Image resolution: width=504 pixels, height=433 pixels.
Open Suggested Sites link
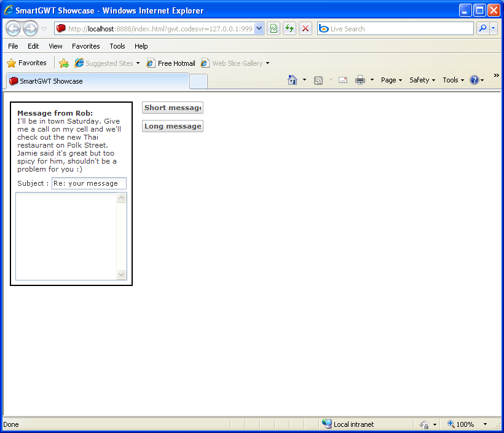pos(104,63)
